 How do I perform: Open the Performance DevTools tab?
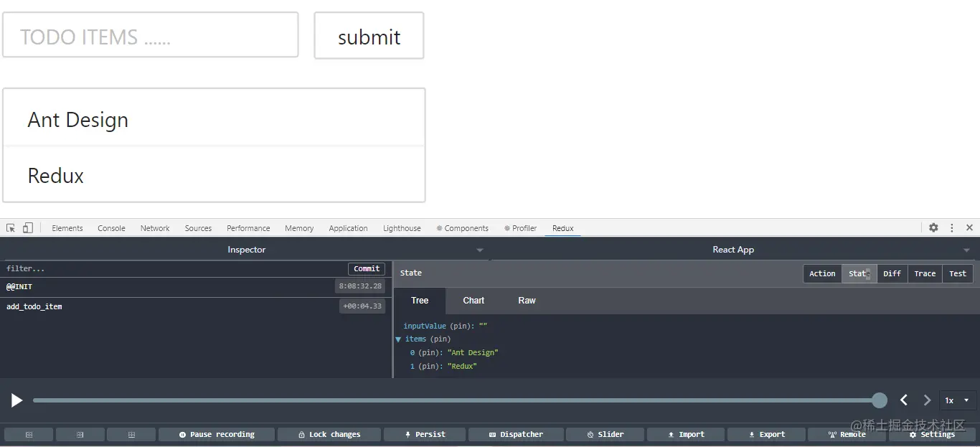tap(248, 228)
